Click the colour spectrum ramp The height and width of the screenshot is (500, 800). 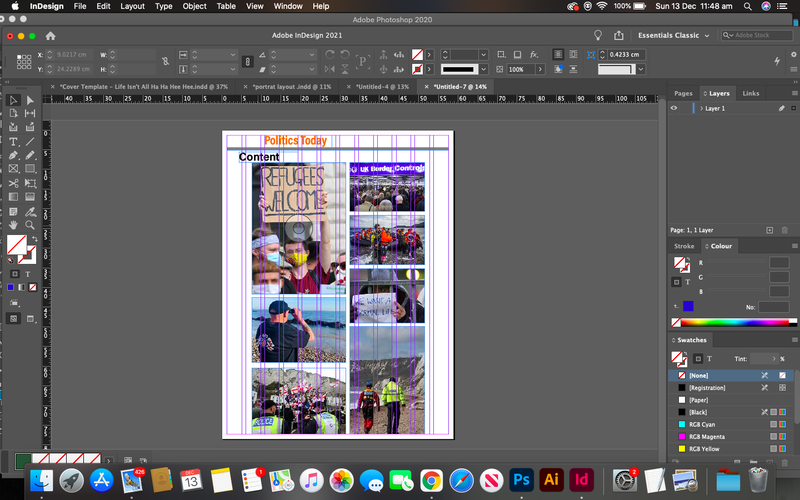pyautogui.click(x=734, y=322)
